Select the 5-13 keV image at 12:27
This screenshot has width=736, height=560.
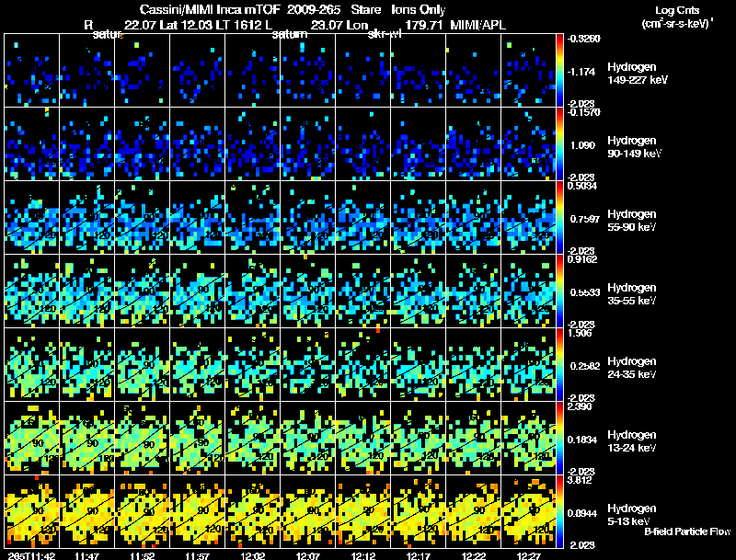(x=528, y=511)
